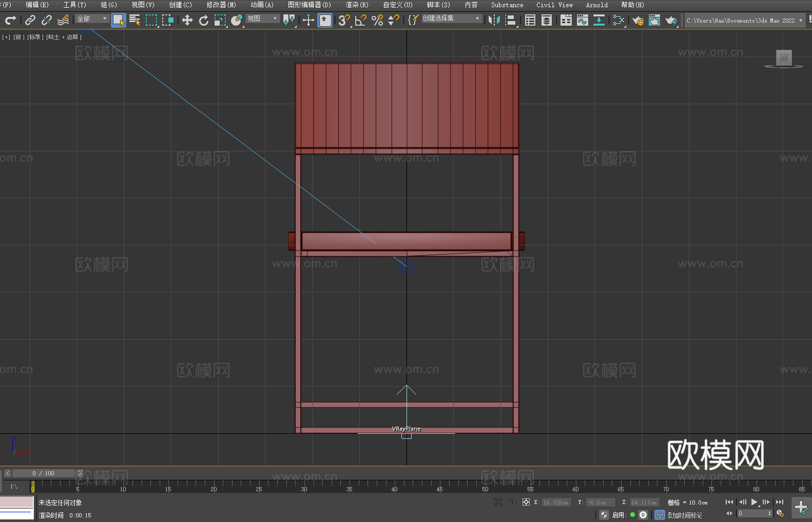
Task: Click the large Set Key button
Action: (x=801, y=508)
